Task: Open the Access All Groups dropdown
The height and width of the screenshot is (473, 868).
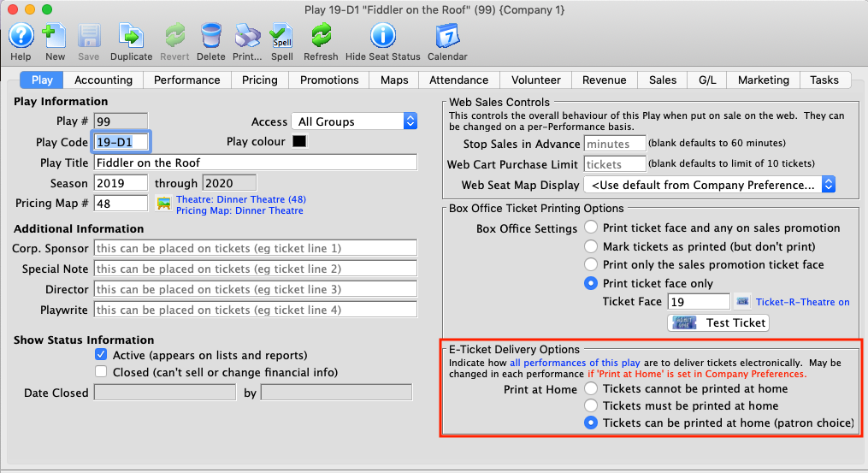Action: (x=354, y=121)
